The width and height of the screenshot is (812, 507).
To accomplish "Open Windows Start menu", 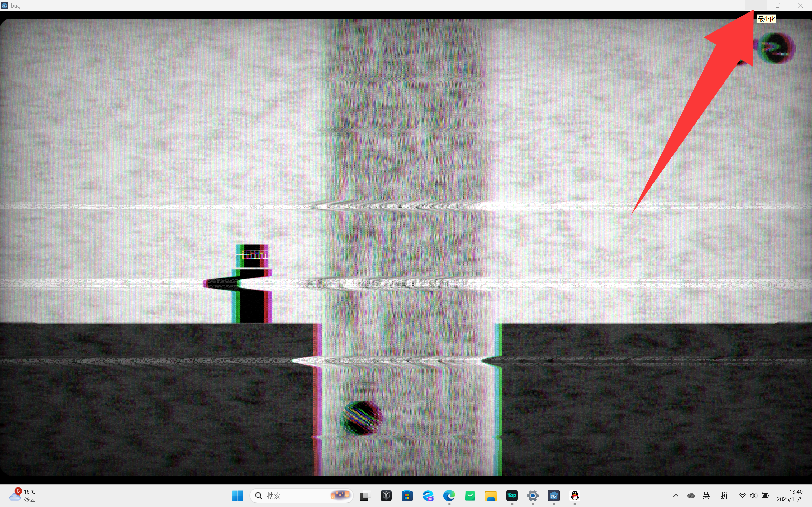I will pyautogui.click(x=238, y=495).
